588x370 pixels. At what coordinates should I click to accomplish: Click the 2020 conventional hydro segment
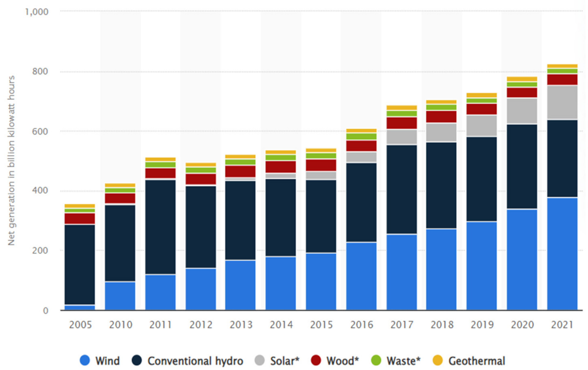[x=522, y=167]
